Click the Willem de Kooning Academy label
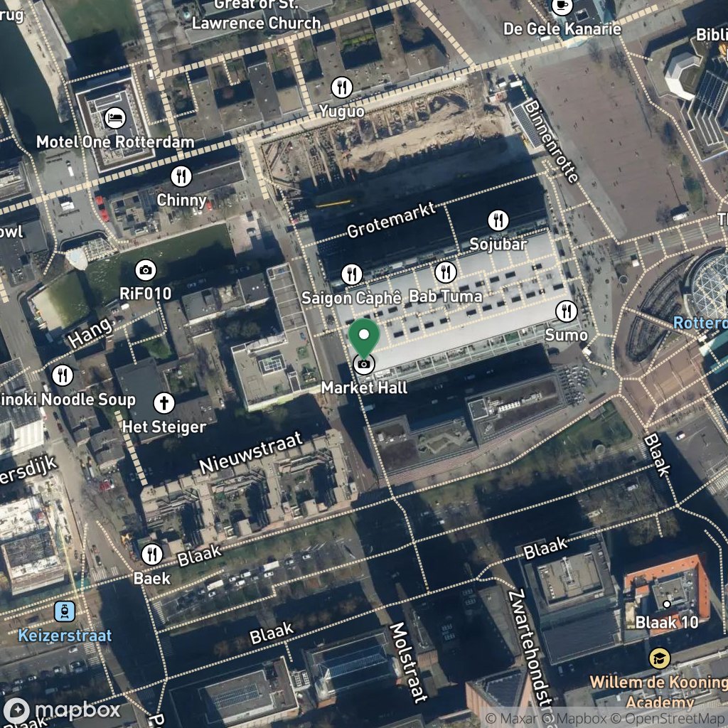This screenshot has width=728, height=728. click(x=659, y=692)
